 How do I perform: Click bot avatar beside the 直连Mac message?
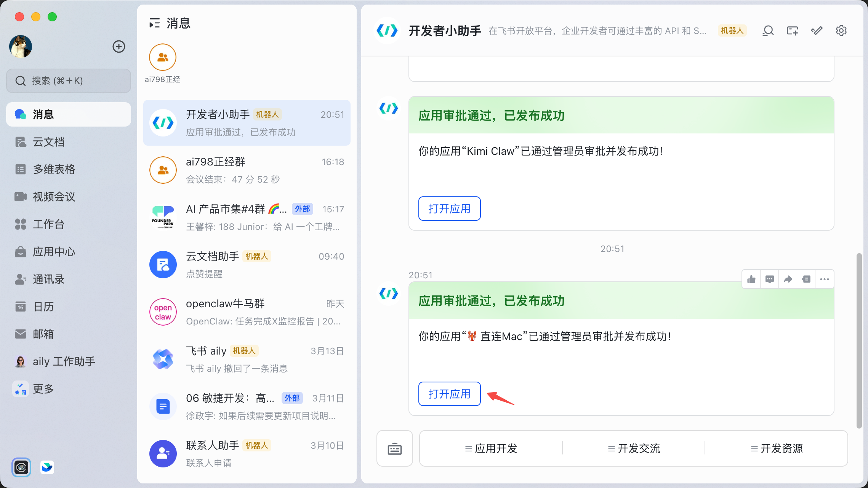[x=389, y=294]
